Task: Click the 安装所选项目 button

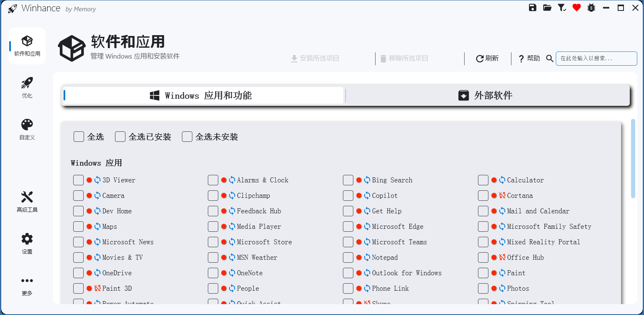Action: pos(315,59)
